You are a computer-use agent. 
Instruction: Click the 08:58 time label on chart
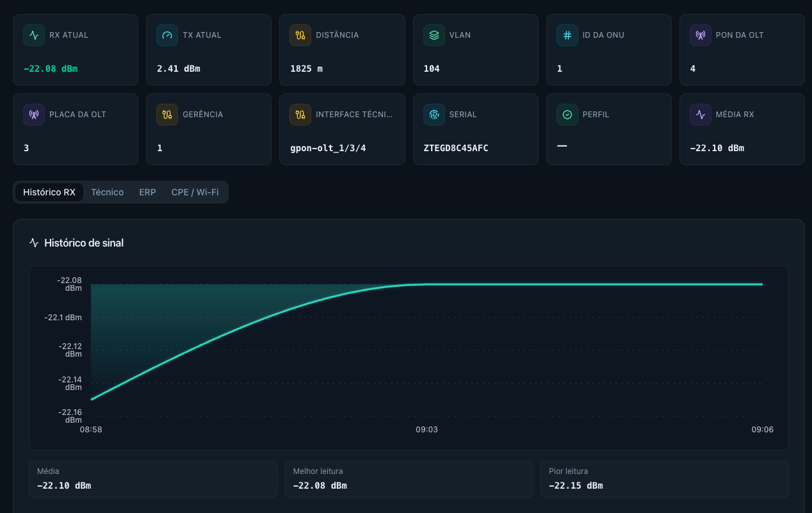pos(91,430)
